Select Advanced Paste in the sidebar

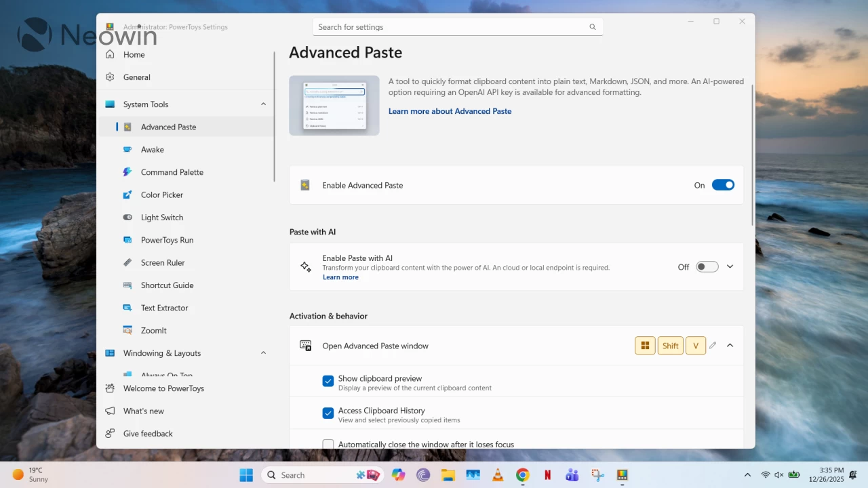tap(185, 127)
